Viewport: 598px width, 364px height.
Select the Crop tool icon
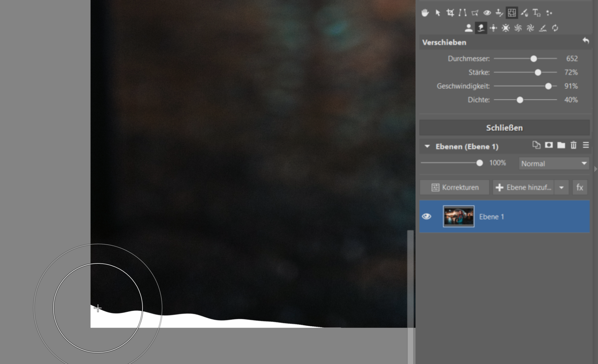pos(450,13)
